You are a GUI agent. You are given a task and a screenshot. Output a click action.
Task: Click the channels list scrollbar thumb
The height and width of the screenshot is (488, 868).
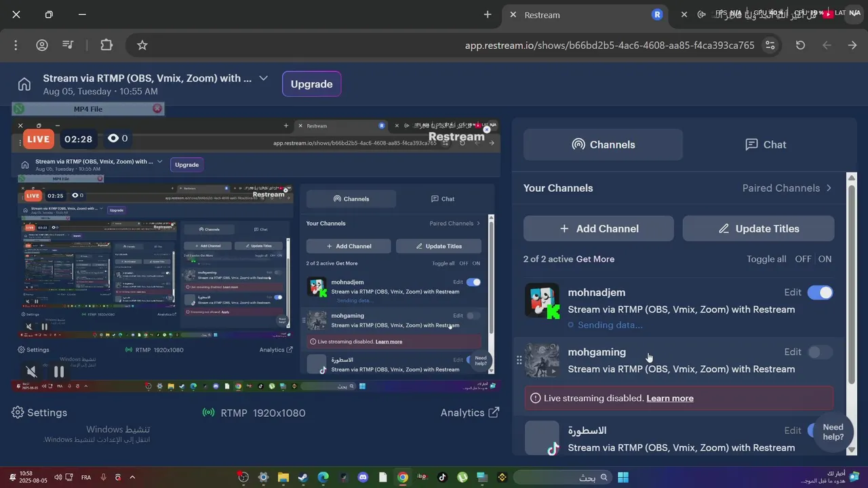click(x=852, y=285)
